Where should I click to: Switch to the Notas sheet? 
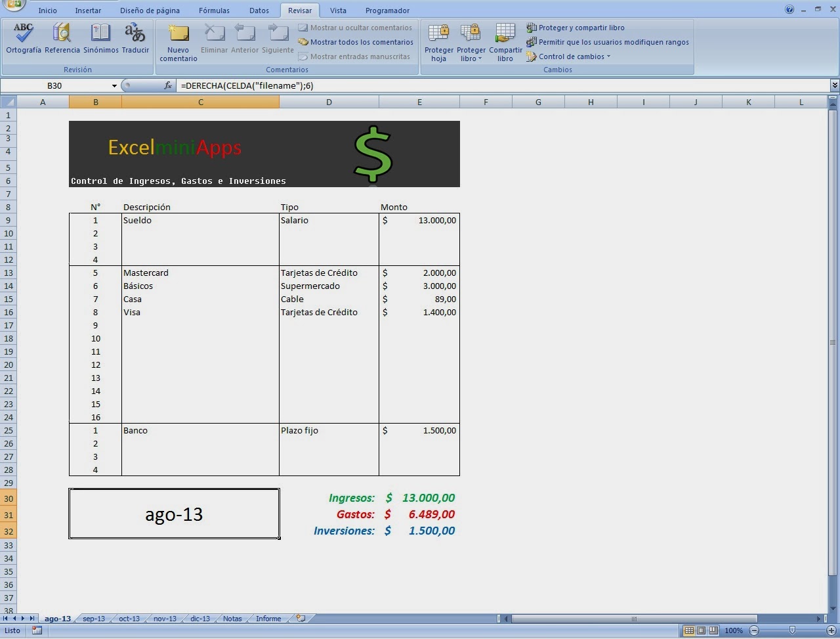tap(232, 619)
